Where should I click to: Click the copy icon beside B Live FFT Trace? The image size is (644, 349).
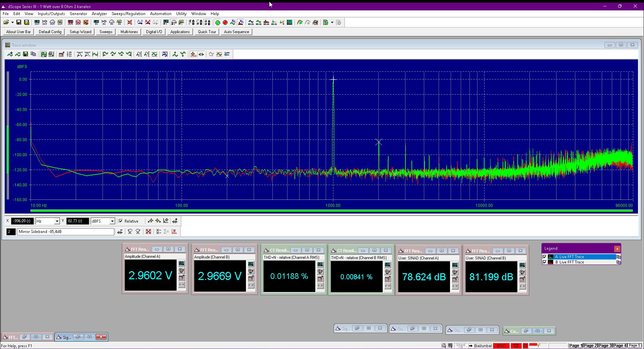[x=619, y=262]
